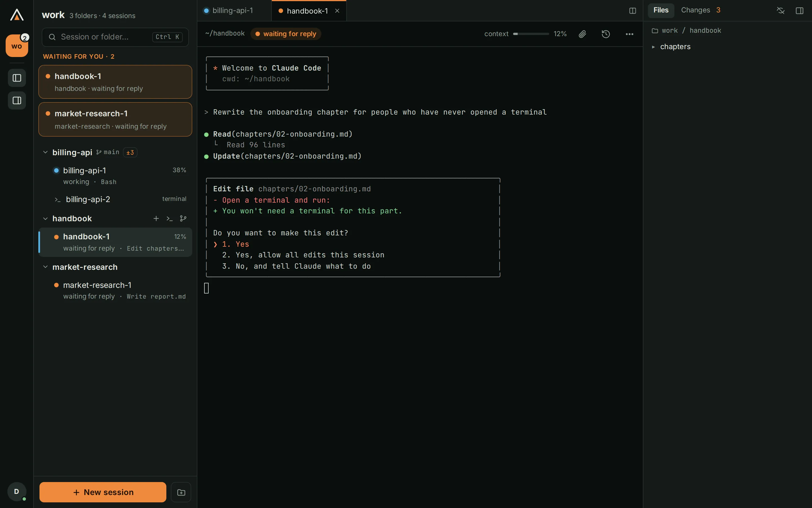Click the add folder icon button
The image size is (812, 508).
181,492
